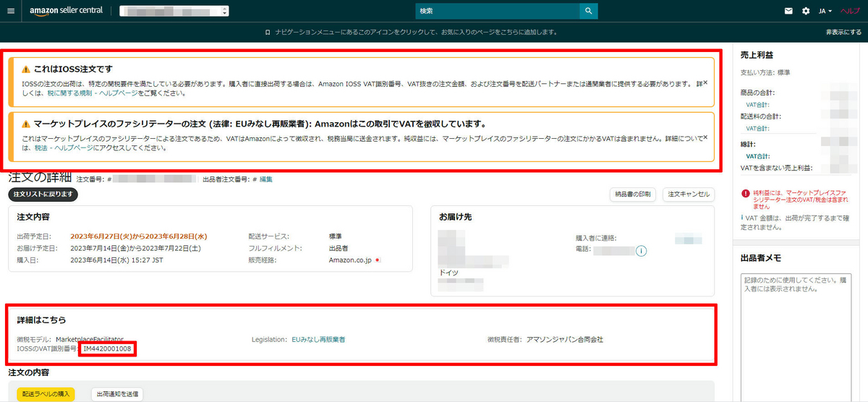
Task: Click into the 検索 search field
Action: [498, 11]
